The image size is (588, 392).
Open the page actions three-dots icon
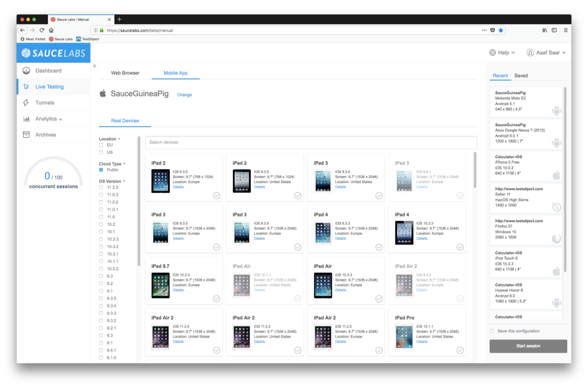pos(484,30)
